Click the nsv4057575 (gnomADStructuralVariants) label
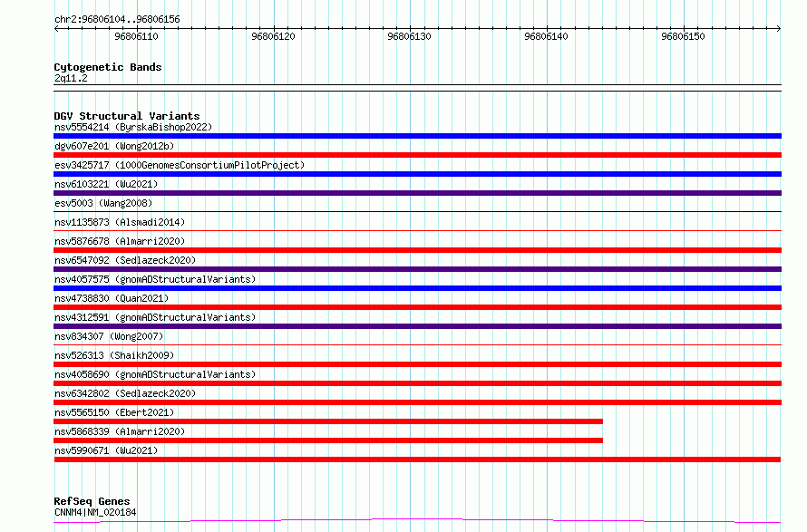The height and width of the screenshot is (532, 807). point(155,279)
